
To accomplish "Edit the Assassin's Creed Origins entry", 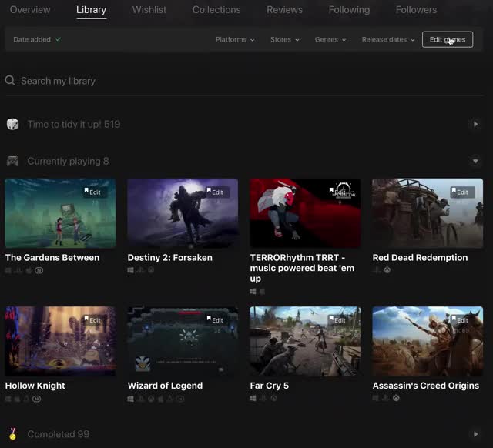I will 462,320.
